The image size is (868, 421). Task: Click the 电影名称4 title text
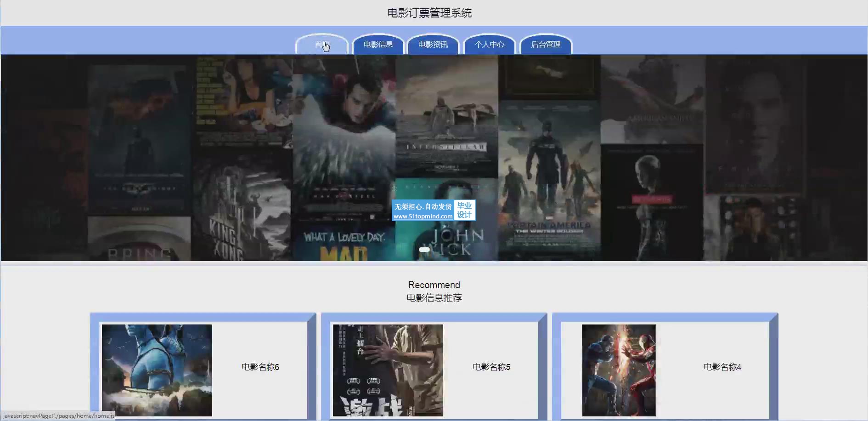click(x=722, y=367)
